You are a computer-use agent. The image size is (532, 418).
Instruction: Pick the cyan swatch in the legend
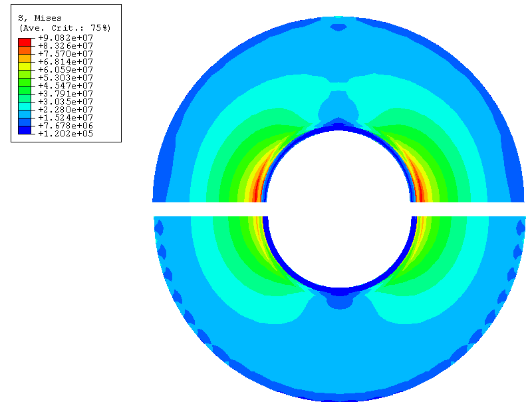coord(25,105)
